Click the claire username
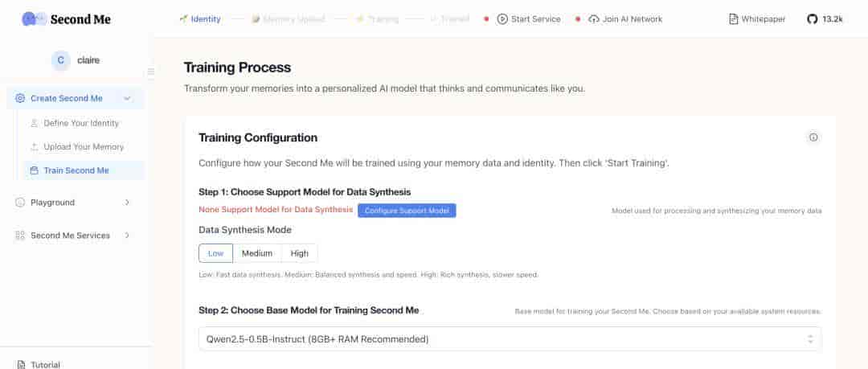 [x=88, y=60]
